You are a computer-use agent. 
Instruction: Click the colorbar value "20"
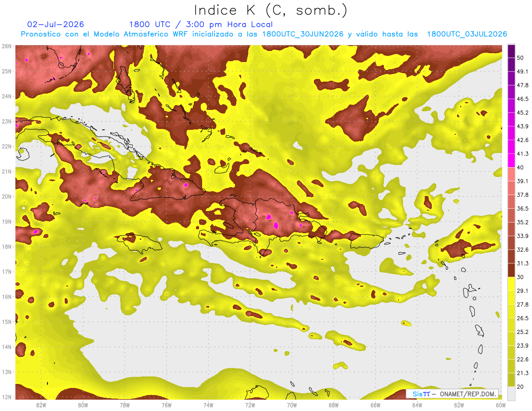pos(521,387)
